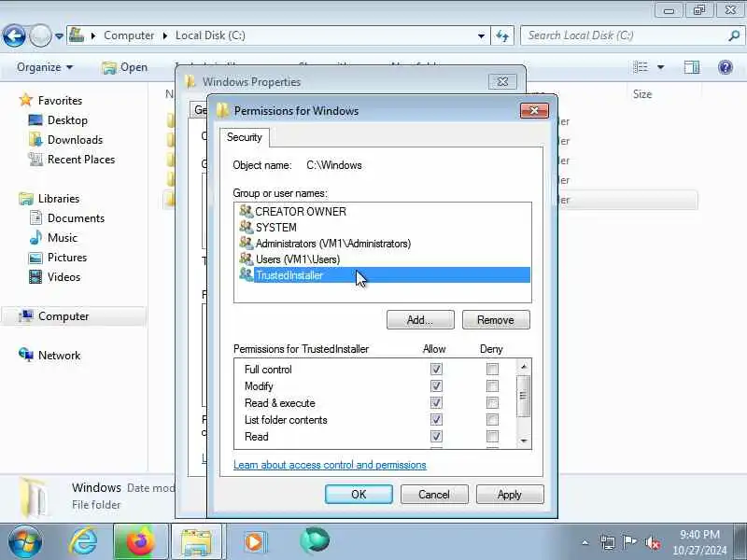The width and height of the screenshot is (747, 560).
Task: Toggle Allow checkbox for Read & execute
Action: (436, 402)
